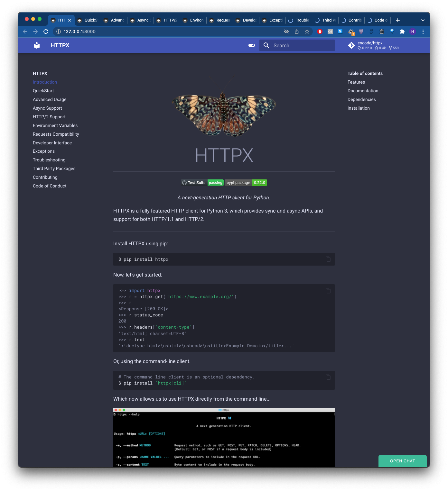This screenshot has height=491, width=448.
Task: Open HTTP/2 Support in the sidebar
Action: (49, 117)
